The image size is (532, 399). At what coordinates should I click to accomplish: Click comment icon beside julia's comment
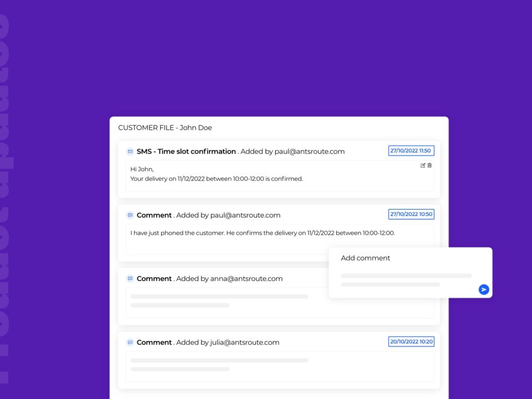[x=130, y=342]
